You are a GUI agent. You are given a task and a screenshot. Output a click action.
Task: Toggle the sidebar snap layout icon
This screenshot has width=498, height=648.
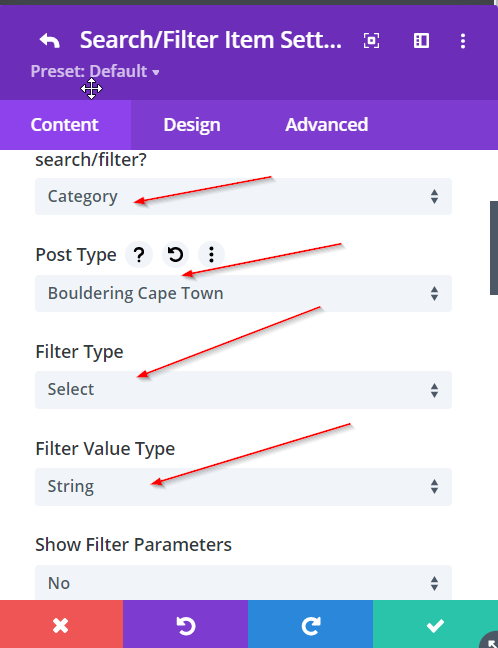point(421,40)
